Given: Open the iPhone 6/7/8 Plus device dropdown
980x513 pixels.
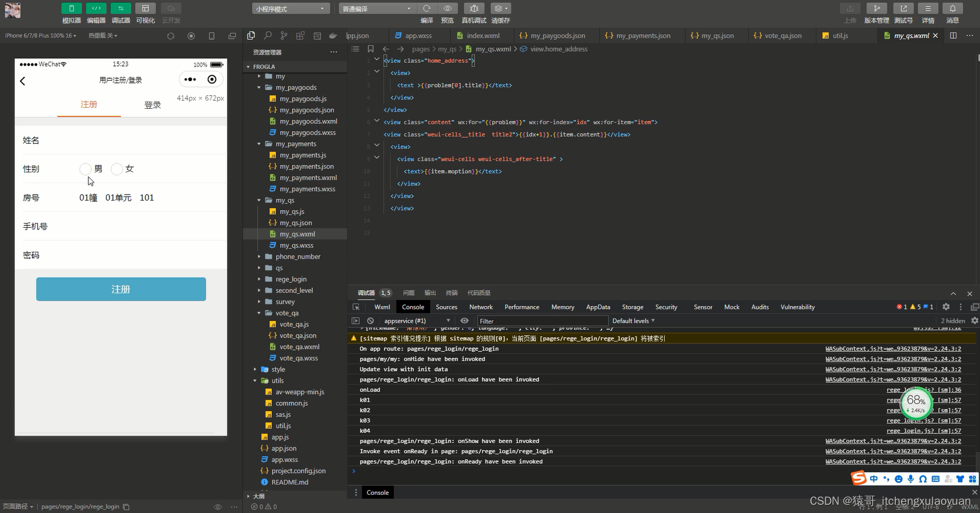Looking at the screenshot, I should [41, 36].
